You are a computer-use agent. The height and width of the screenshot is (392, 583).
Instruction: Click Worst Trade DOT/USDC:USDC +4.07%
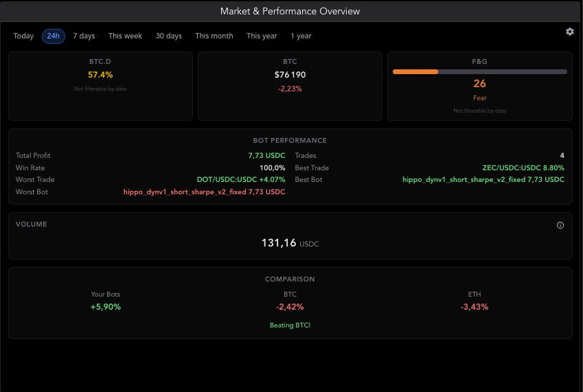[241, 179]
